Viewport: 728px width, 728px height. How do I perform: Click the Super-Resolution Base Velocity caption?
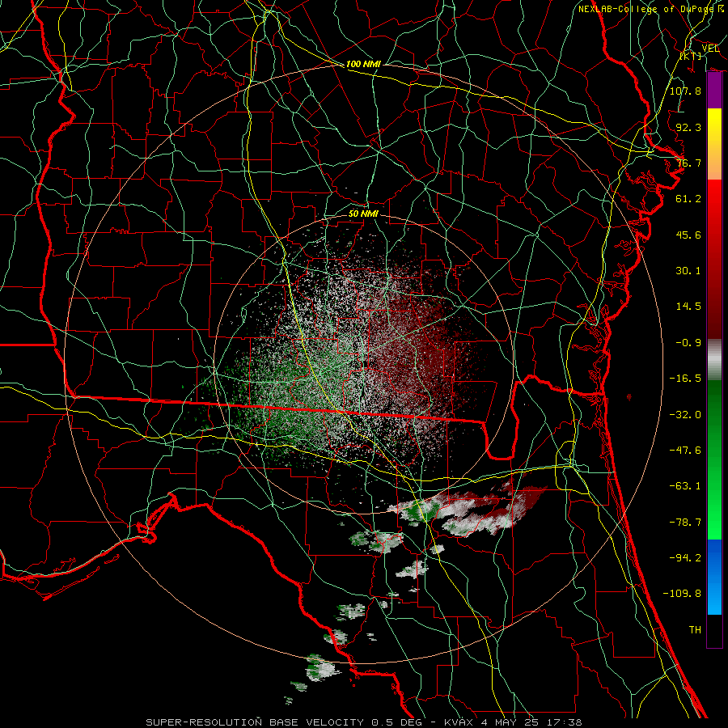click(363, 722)
